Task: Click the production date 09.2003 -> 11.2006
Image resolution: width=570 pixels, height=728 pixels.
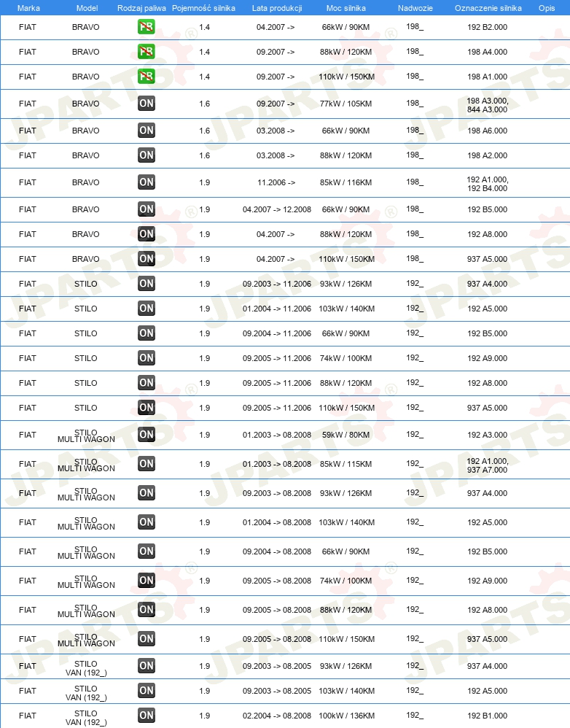Action: (276, 284)
